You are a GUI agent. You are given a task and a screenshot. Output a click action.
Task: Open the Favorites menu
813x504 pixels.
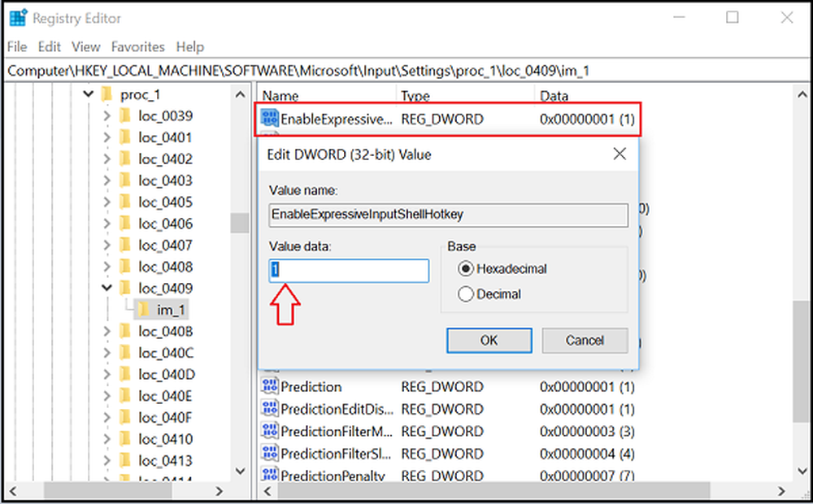click(x=138, y=46)
